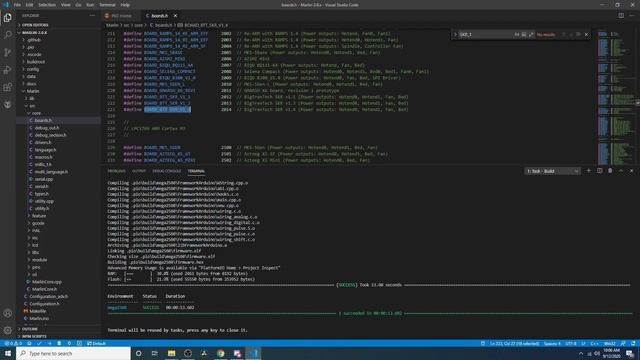Click UTF-8 encoding in status bar
The width and height of the screenshot is (640, 360).
pyautogui.click(x=571, y=343)
